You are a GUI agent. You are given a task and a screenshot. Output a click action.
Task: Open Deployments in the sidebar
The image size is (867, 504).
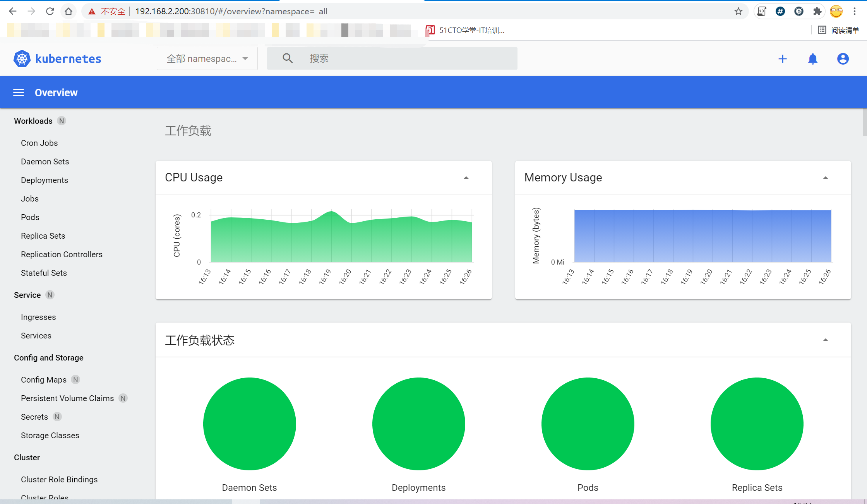(x=45, y=180)
